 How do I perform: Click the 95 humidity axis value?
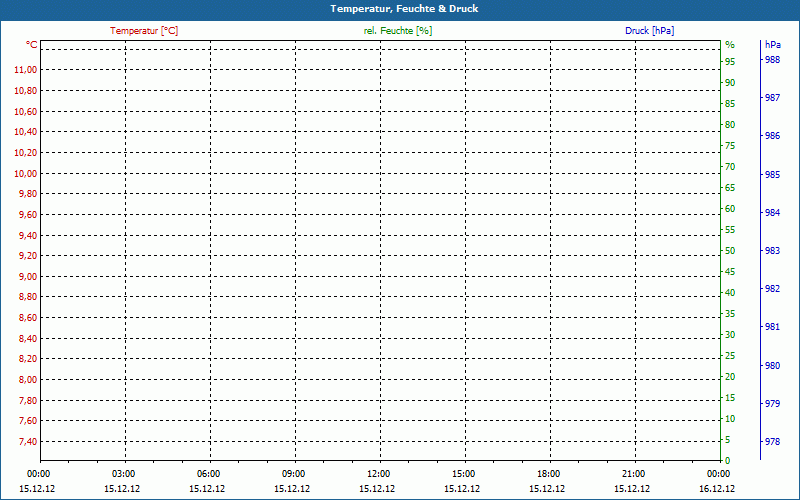pos(730,62)
